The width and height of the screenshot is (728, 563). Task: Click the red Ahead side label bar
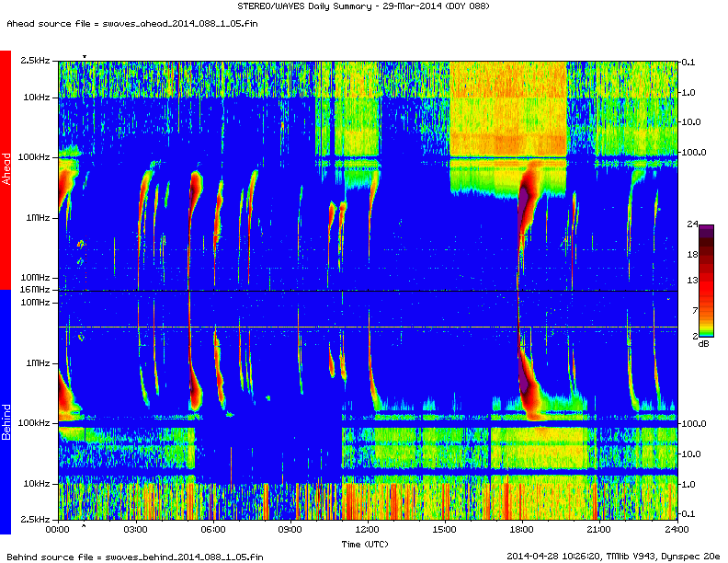pos(6,169)
